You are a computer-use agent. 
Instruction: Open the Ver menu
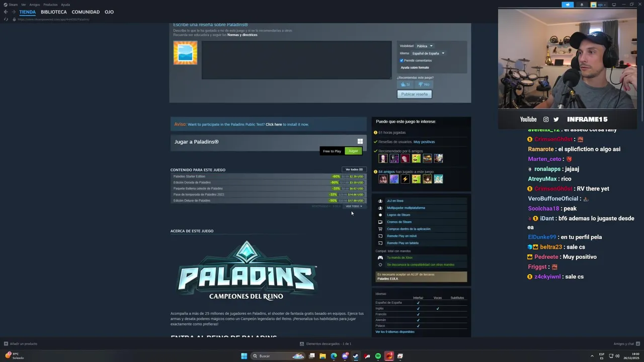click(x=23, y=5)
